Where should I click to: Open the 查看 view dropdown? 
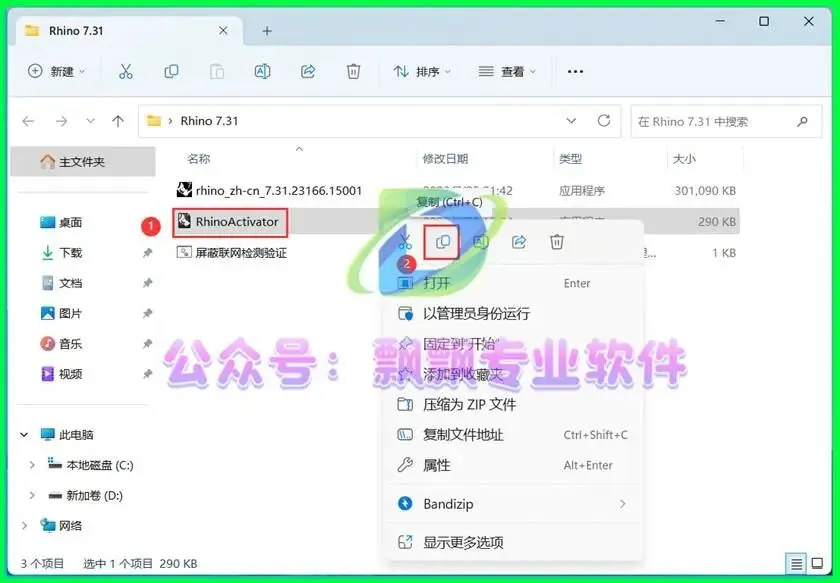click(x=507, y=71)
